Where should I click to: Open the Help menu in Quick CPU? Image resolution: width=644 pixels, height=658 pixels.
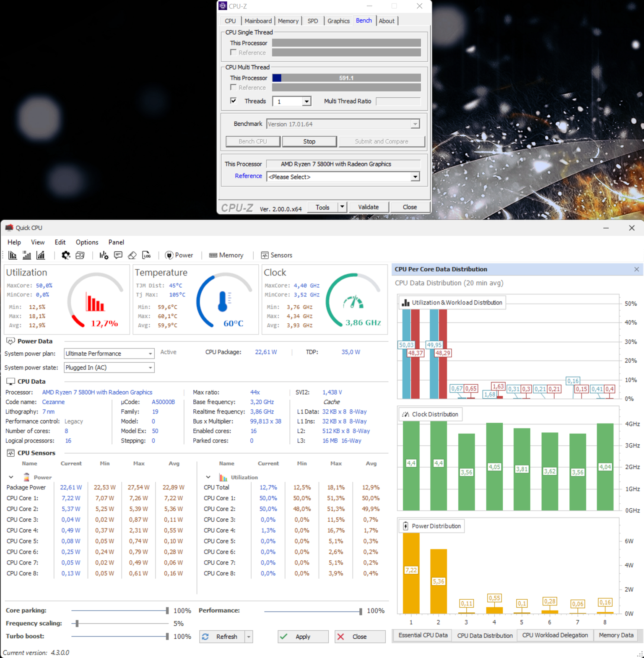coord(14,242)
